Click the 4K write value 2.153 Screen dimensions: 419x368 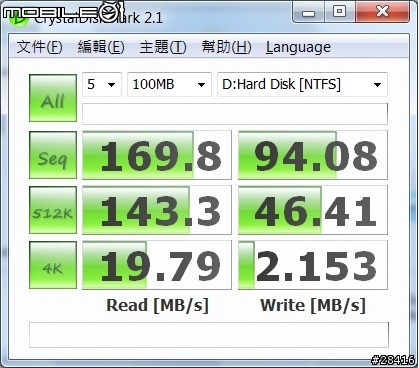(x=313, y=265)
